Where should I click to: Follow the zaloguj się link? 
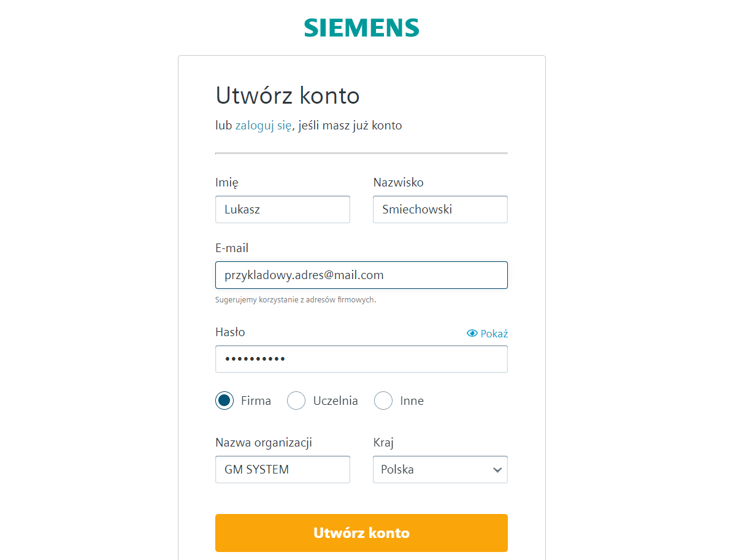pyautogui.click(x=263, y=126)
